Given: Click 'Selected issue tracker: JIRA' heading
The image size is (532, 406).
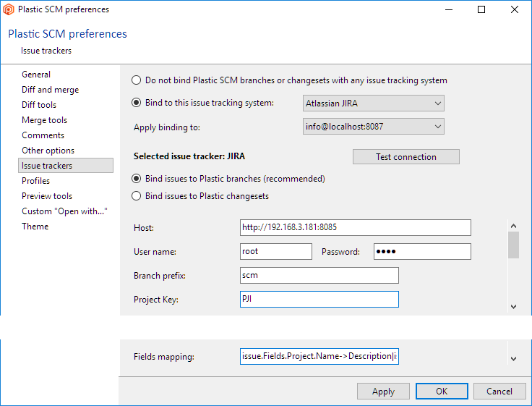Looking at the screenshot, I should point(189,156).
